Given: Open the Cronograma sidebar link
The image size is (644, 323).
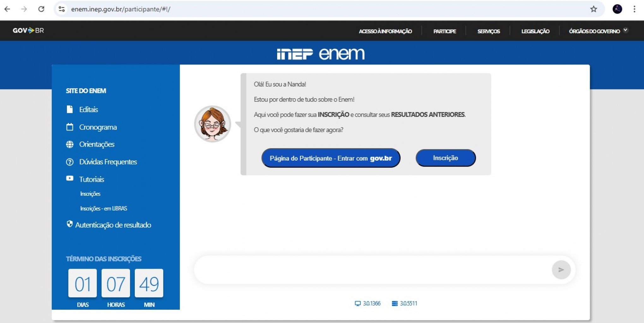Looking at the screenshot, I should pyautogui.click(x=98, y=127).
